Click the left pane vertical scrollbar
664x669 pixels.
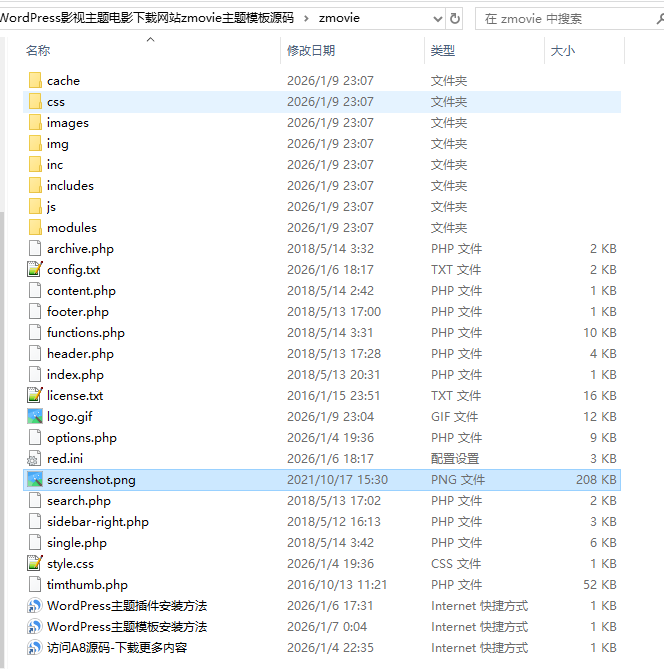point(2,439)
